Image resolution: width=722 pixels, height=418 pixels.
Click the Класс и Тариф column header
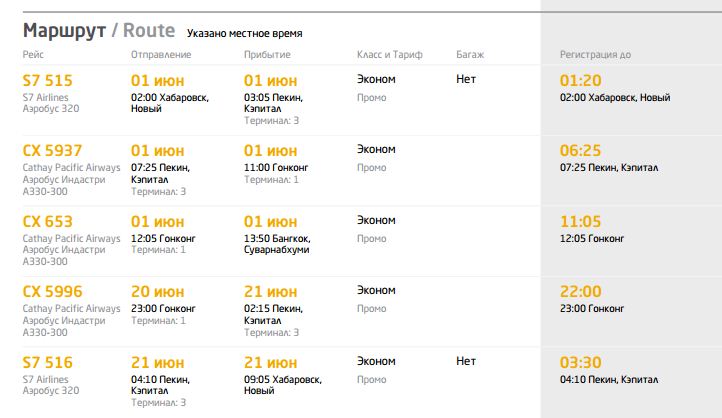392,54
